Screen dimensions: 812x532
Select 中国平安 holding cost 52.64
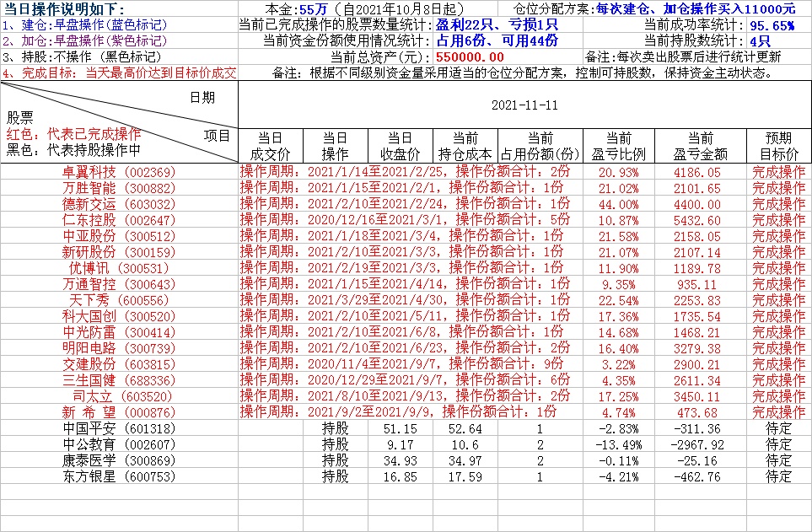click(x=465, y=429)
